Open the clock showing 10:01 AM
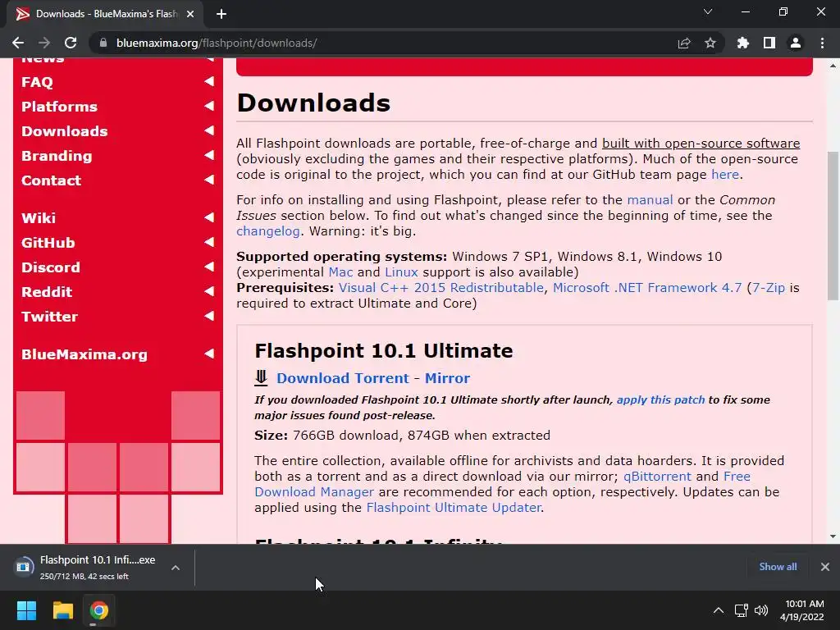The height and width of the screenshot is (630, 840). (x=802, y=610)
